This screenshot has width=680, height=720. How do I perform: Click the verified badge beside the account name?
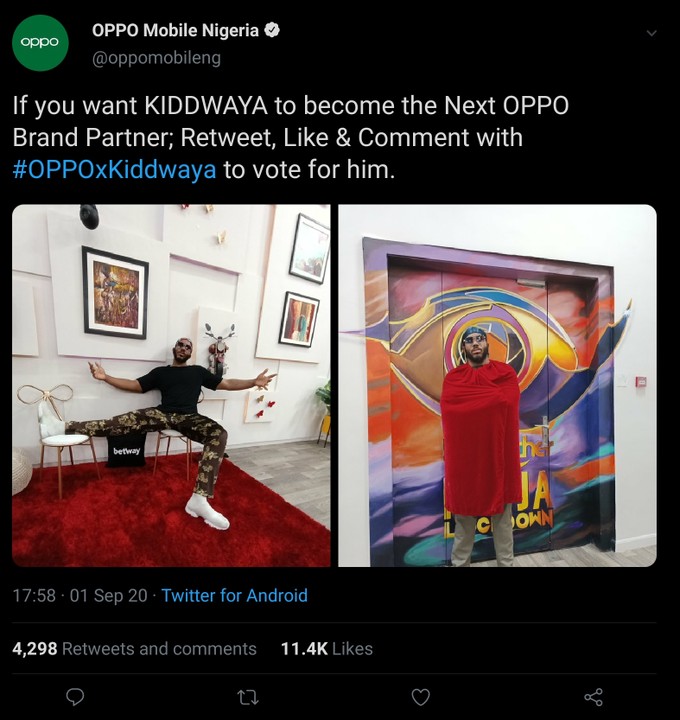coord(272,31)
